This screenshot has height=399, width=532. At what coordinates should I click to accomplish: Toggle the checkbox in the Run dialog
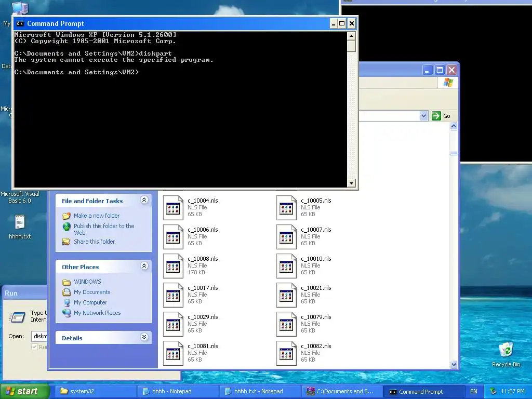click(x=34, y=347)
